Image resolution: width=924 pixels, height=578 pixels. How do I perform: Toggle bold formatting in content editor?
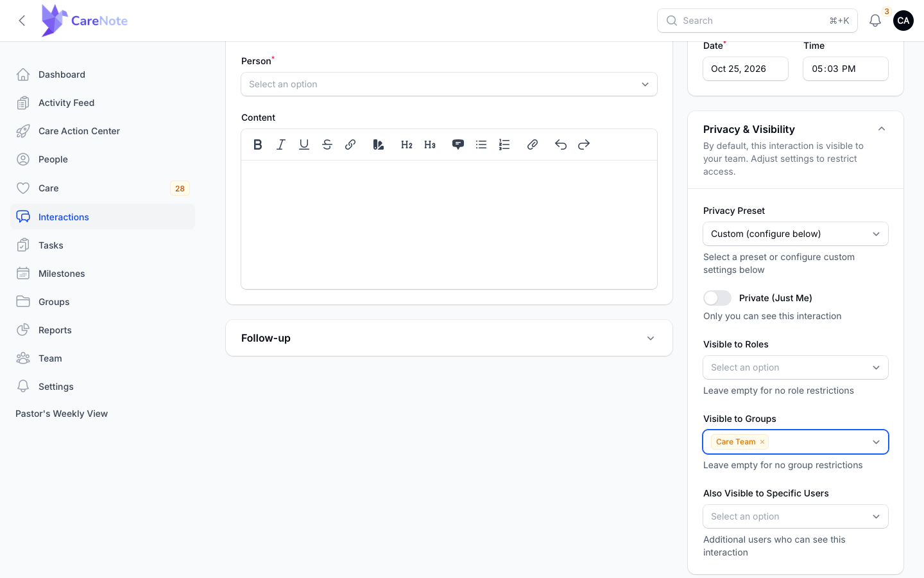tap(258, 144)
